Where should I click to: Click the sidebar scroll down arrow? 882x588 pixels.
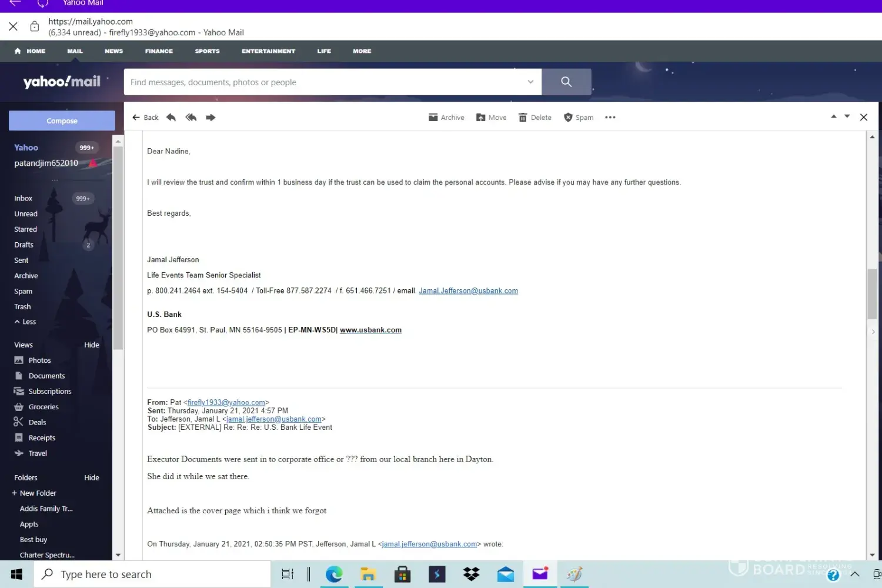click(x=118, y=555)
